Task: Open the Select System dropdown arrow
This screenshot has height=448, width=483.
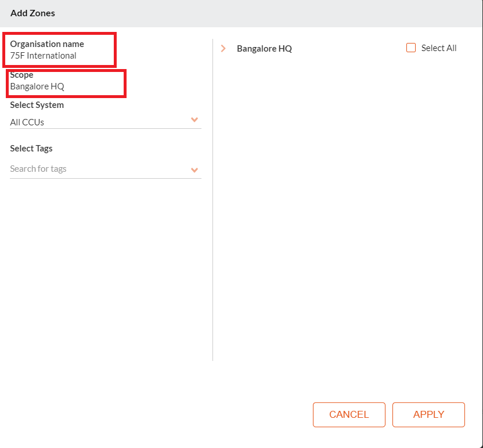Action: 194,120
